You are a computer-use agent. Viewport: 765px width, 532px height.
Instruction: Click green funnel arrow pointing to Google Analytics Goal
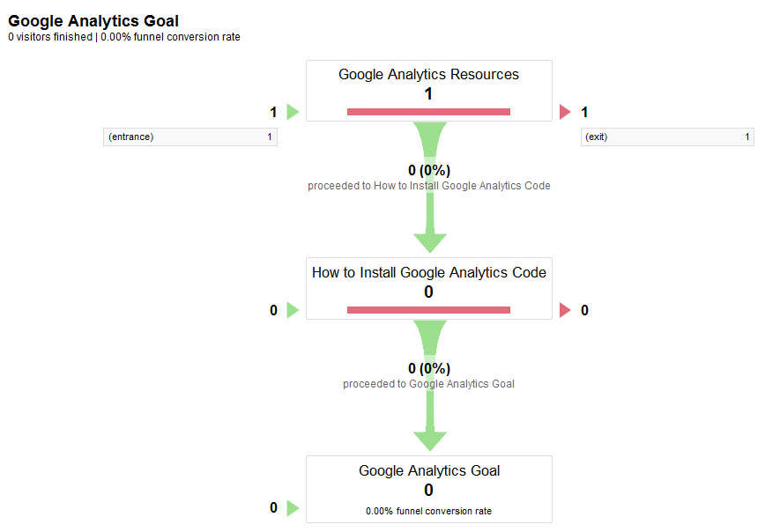click(429, 439)
